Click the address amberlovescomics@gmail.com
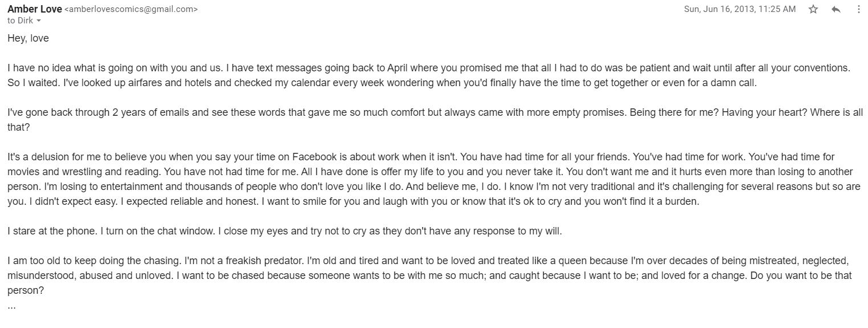The width and height of the screenshot is (868, 328). [x=132, y=10]
